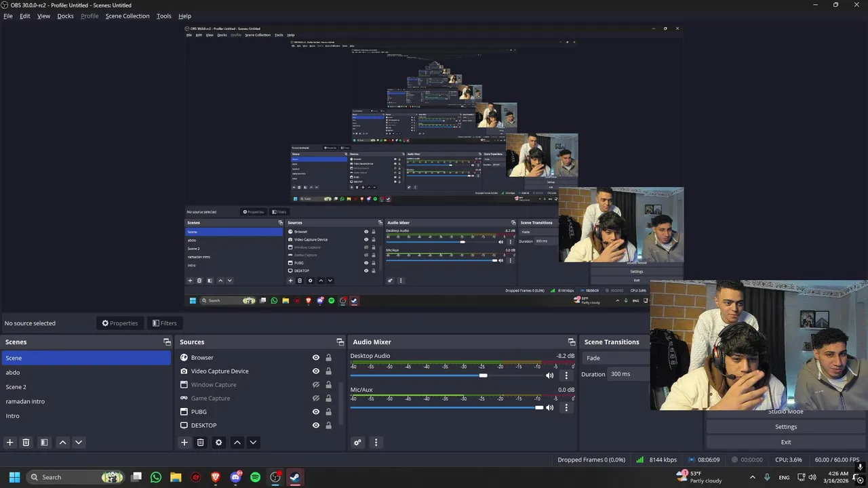Hide the Video Capture Device source
Viewport: 868px width, 488px height.
[x=316, y=371]
